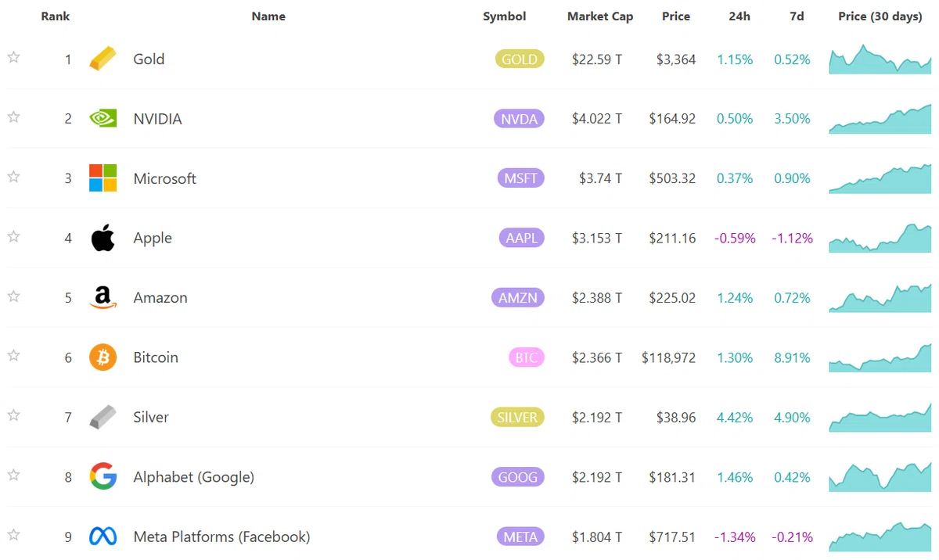The width and height of the screenshot is (939, 560).
Task: Sort by the Name column header
Action: coord(268,16)
